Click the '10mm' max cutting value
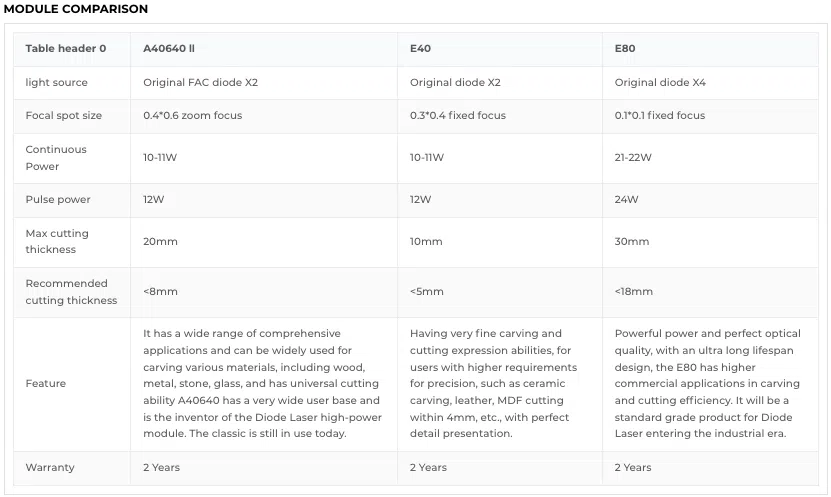 pos(426,242)
